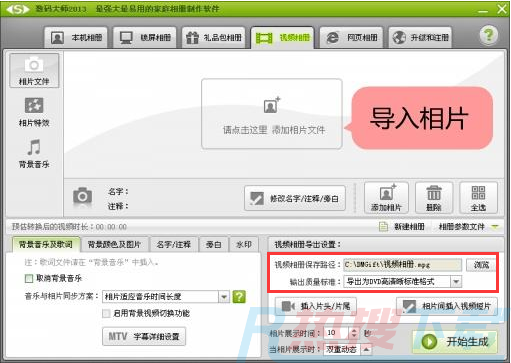Open 相片特效 in the sidebar

tap(34, 112)
